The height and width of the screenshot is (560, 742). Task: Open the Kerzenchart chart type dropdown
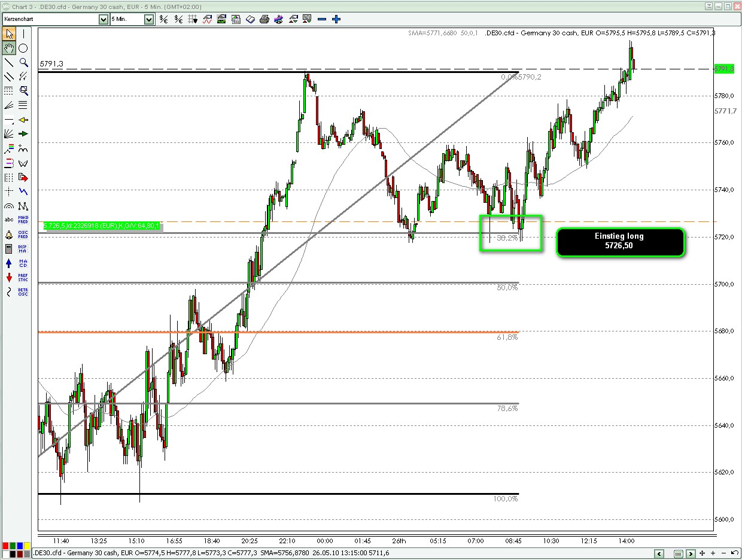103,19
